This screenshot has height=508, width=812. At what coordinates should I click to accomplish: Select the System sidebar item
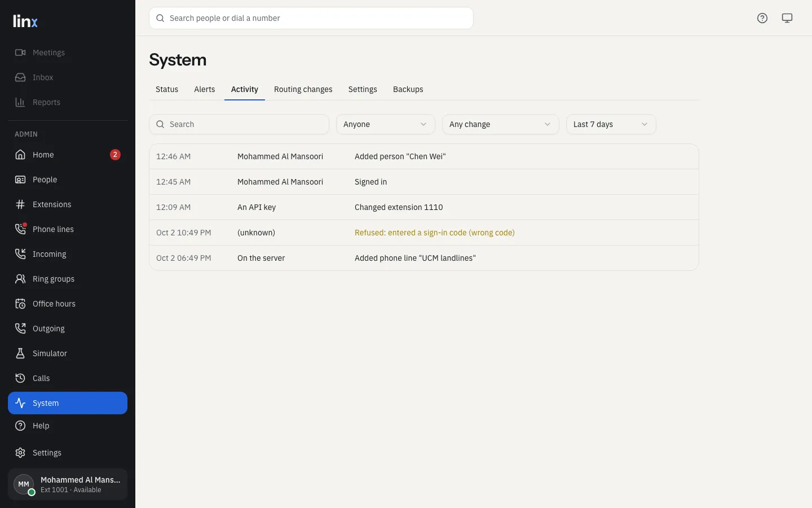tap(68, 403)
